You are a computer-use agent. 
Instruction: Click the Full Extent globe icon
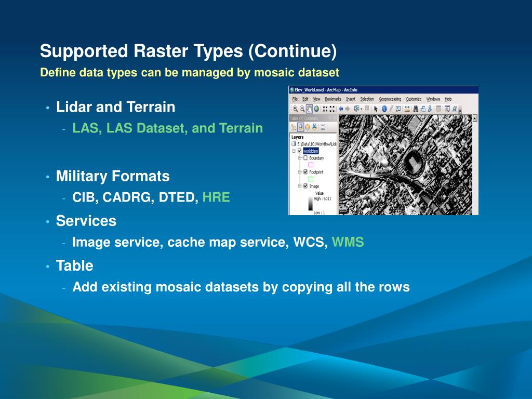click(316, 109)
